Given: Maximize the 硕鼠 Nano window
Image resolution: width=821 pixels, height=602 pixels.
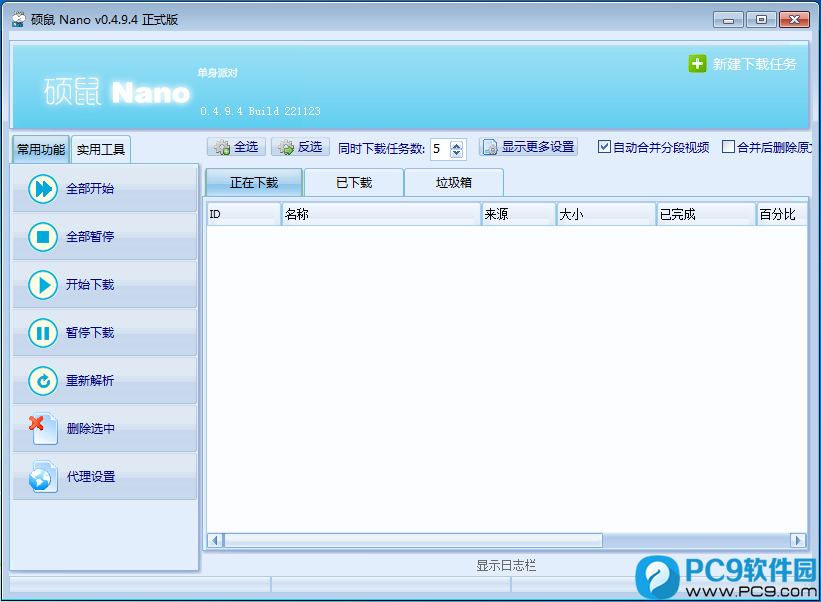Looking at the screenshot, I should click(761, 20).
